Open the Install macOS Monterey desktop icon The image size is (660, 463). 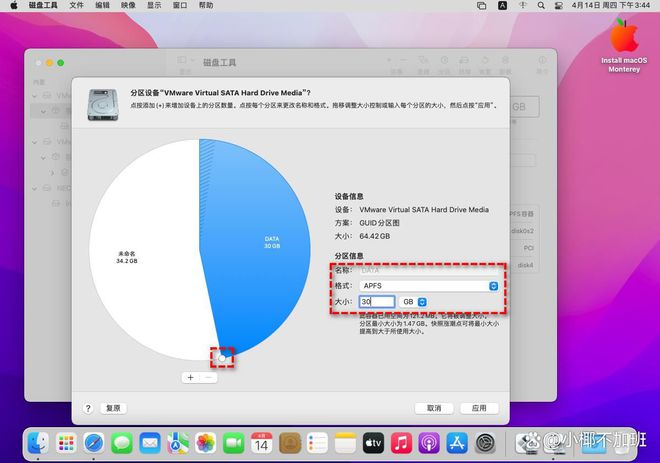(624, 45)
